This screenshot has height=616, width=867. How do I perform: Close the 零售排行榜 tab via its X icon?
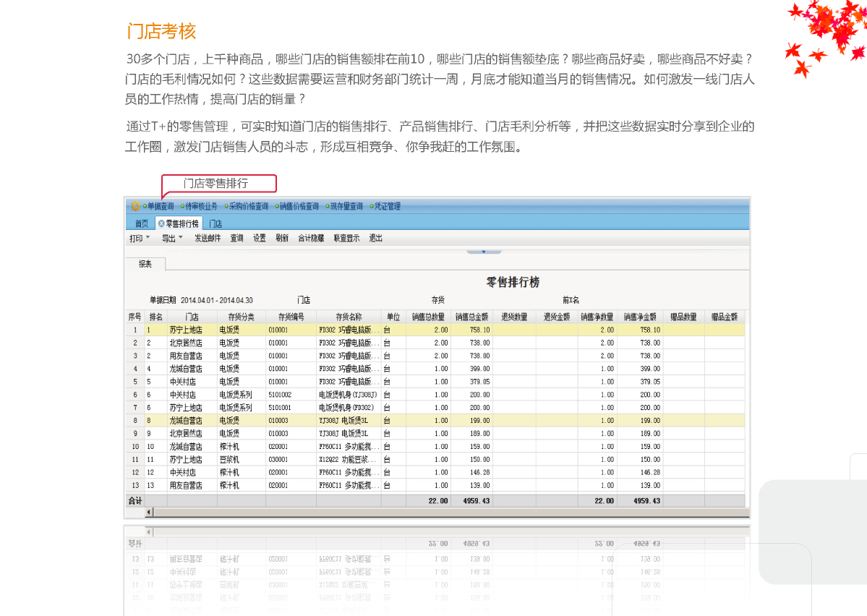point(161,224)
